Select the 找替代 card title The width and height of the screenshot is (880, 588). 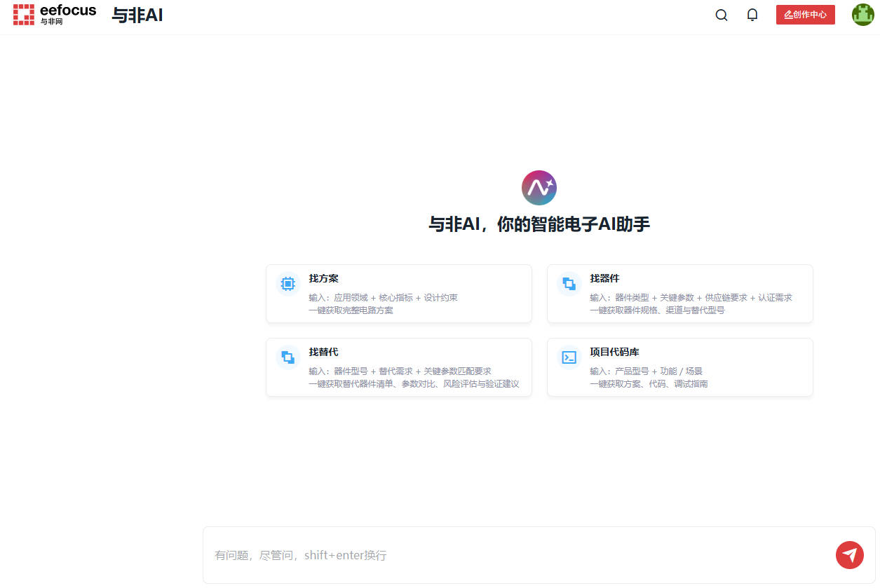coord(324,352)
